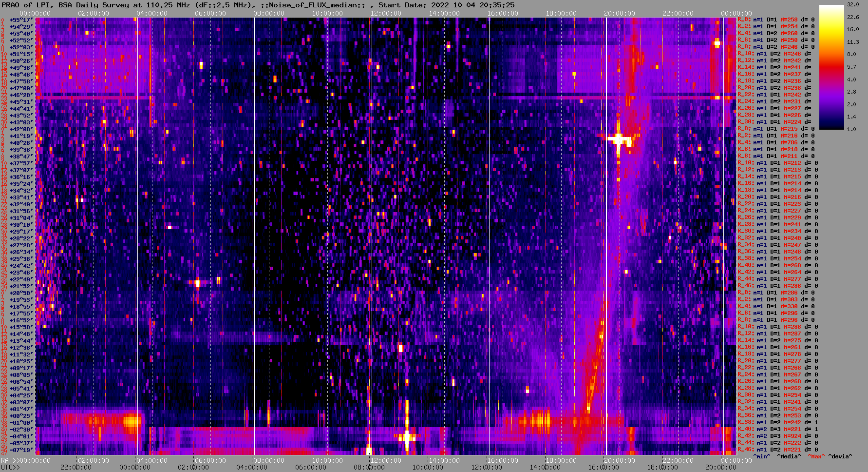Select the stats row containing "M=275"
Viewport: 868px width, 472px height.
[777, 341]
